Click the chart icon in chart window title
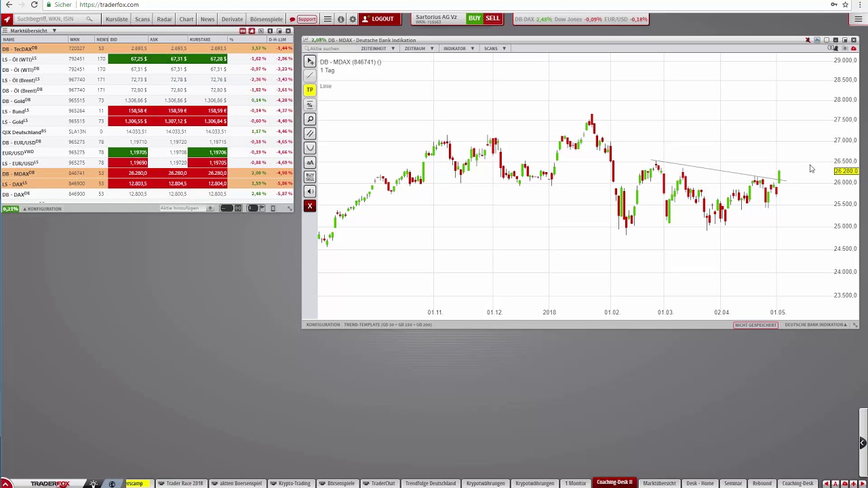Image resolution: width=868 pixels, height=488 pixels. [306, 40]
